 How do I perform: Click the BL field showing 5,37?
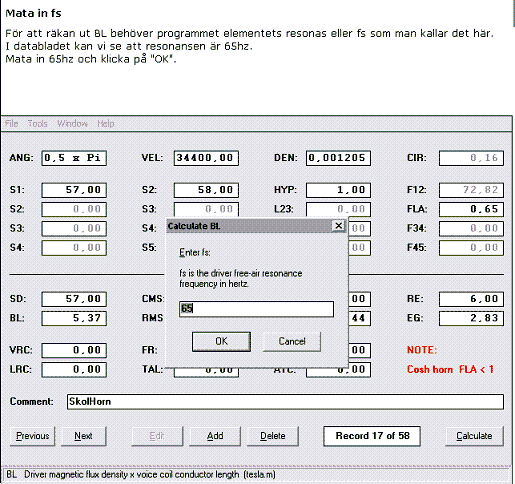click(74, 318)
